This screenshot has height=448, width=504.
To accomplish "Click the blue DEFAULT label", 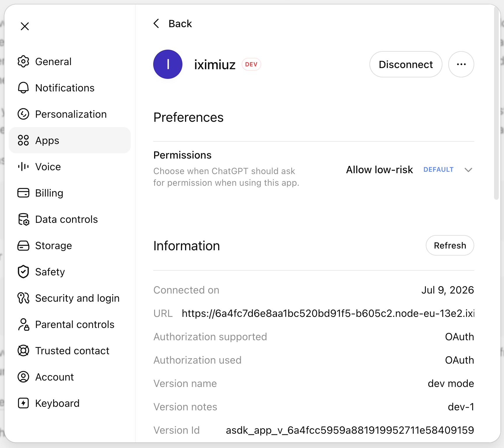I will click(438, 170).
